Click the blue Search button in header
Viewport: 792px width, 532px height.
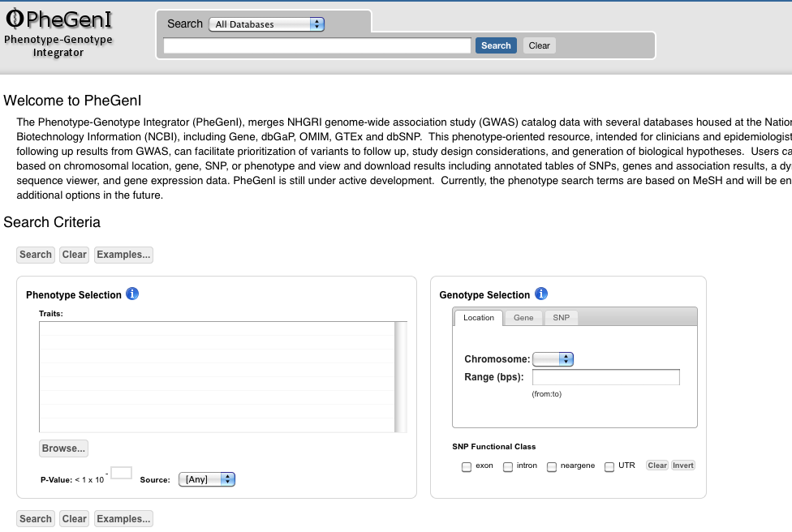click(x=496, y=45)
